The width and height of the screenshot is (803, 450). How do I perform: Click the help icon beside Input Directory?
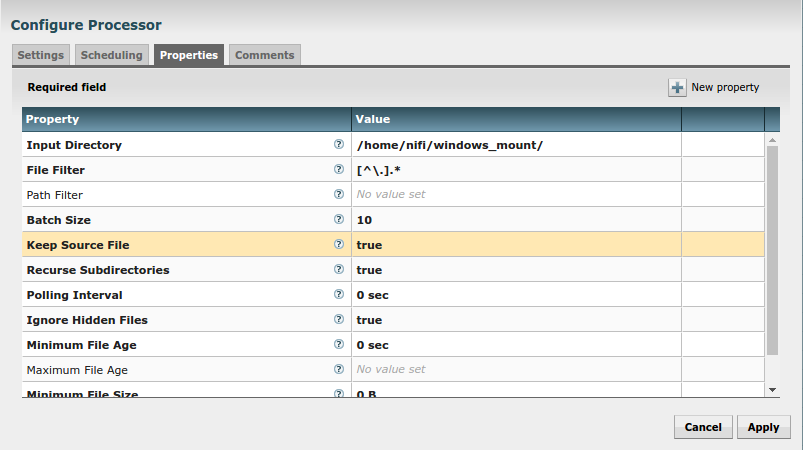tap(339, 144)
